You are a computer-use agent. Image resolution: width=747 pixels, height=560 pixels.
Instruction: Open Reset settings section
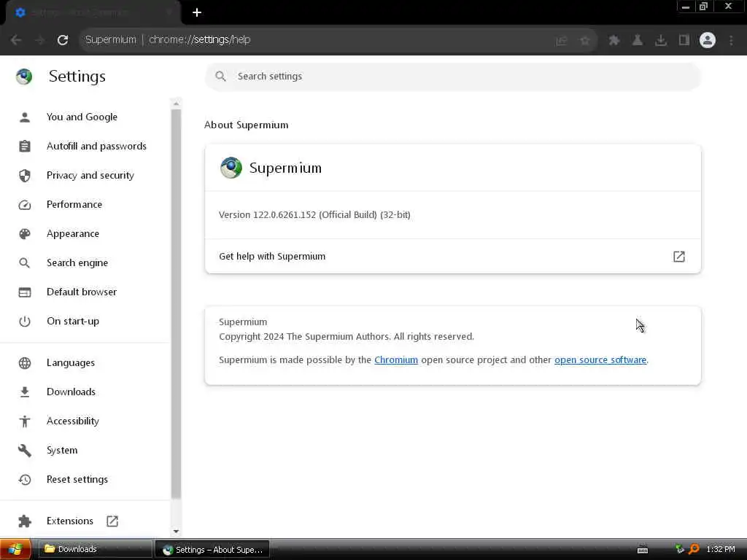pos(77,480)
